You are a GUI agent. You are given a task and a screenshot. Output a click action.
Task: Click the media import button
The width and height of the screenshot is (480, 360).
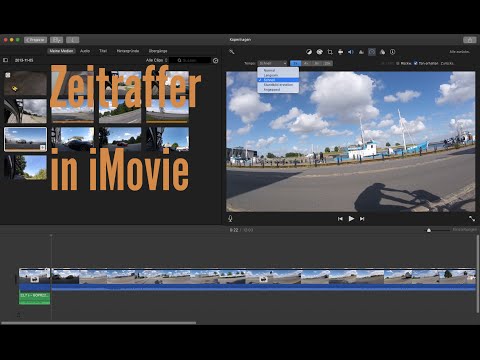[56, 40]
